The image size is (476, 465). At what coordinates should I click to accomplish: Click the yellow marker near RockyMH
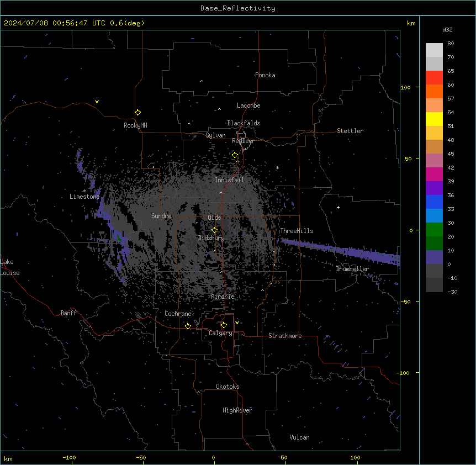(x=138, y=113)
